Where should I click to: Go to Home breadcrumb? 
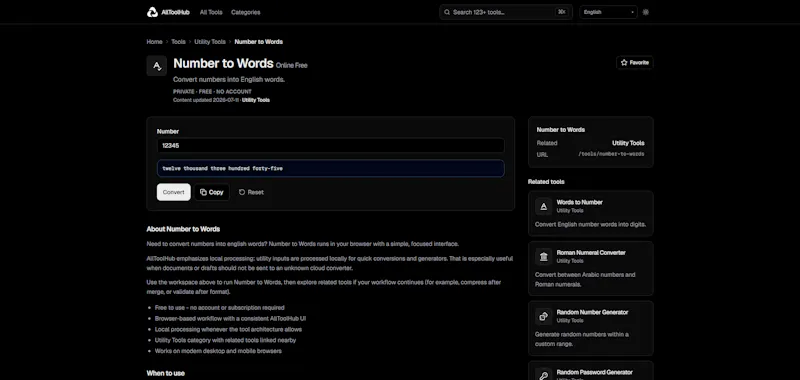pos(155,42)
